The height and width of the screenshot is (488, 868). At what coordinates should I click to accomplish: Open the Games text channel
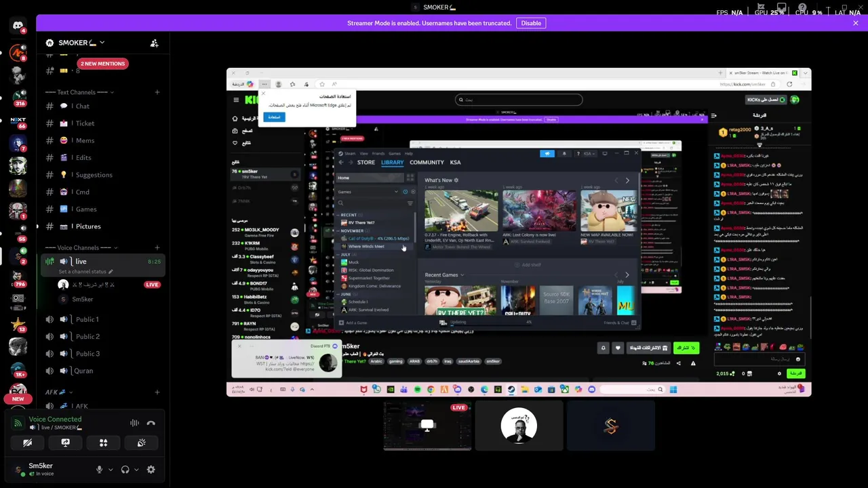click(104, 209)
